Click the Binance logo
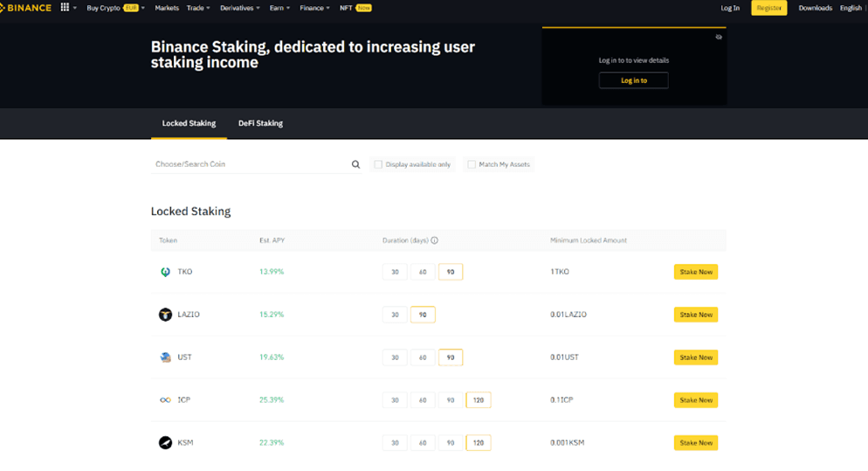Image resolution: width=868 pixels, height=471 pixels. click(x=26, y=8)
